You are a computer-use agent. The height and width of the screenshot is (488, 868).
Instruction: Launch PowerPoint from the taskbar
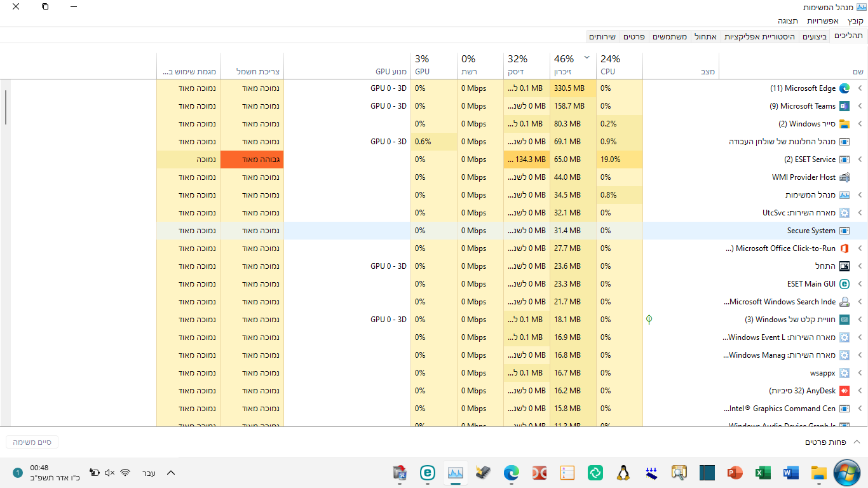point(735,473)
